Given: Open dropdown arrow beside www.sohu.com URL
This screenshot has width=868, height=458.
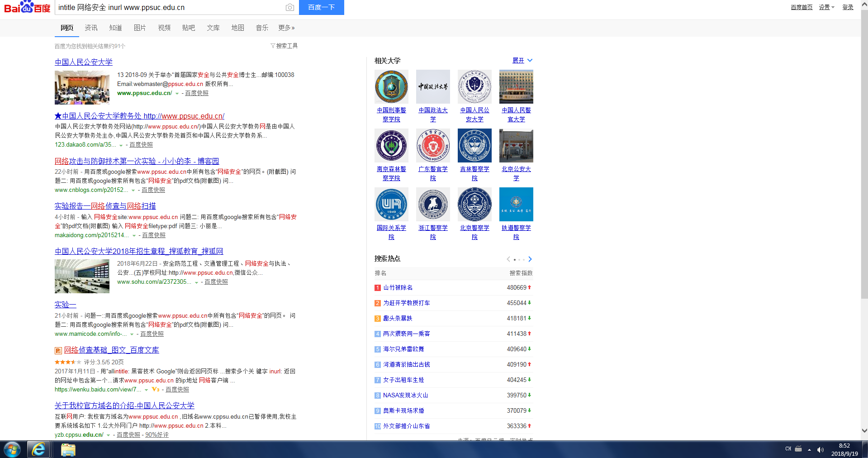Looking at the screenshot, I should point(196,282).
